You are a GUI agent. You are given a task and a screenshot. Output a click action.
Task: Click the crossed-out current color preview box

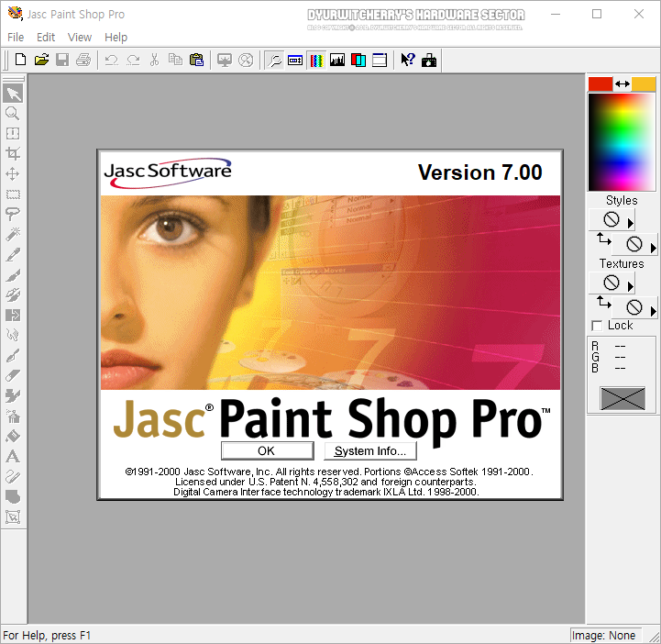622,398
